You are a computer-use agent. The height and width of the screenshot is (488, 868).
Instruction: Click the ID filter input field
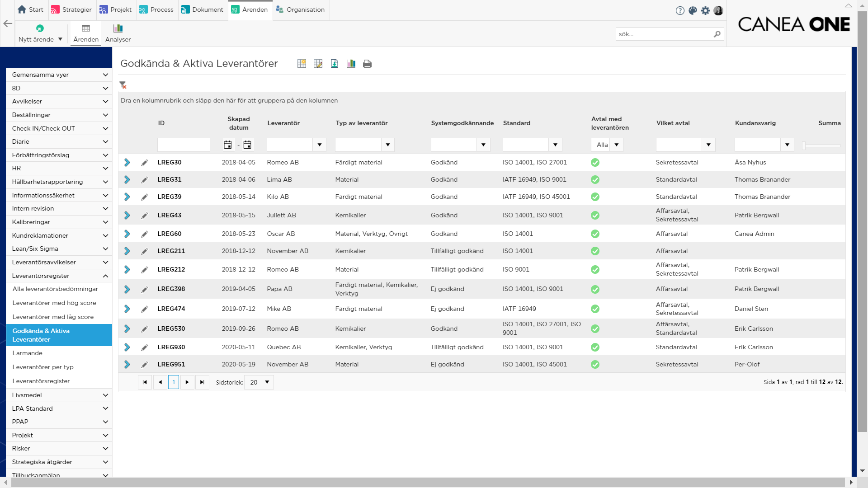[184, 145]
